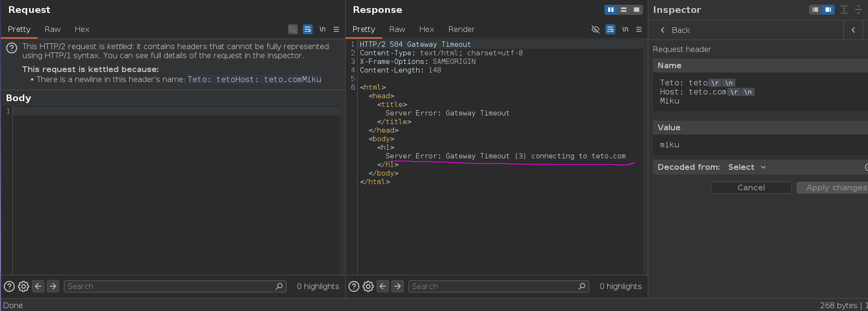The image size is (868, 311).
Task: Click the Response pane vertical scrollbar
Action: click(x=645, y=157)
